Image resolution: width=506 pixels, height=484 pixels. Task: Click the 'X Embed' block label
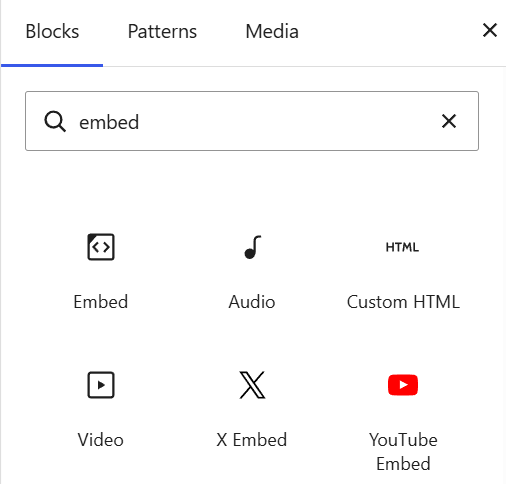tap(252, 440)
